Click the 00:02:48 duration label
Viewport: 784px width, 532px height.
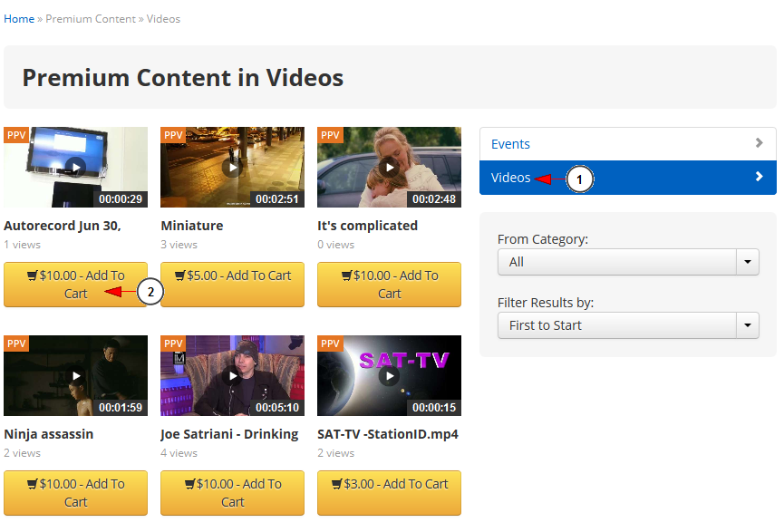point(434,199)
